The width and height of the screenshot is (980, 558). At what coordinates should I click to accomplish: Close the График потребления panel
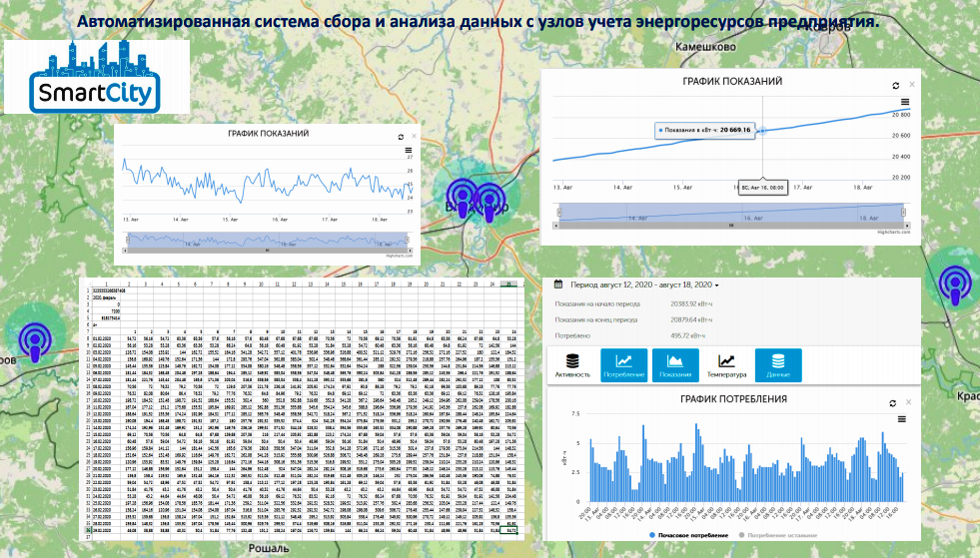(909, 402)
